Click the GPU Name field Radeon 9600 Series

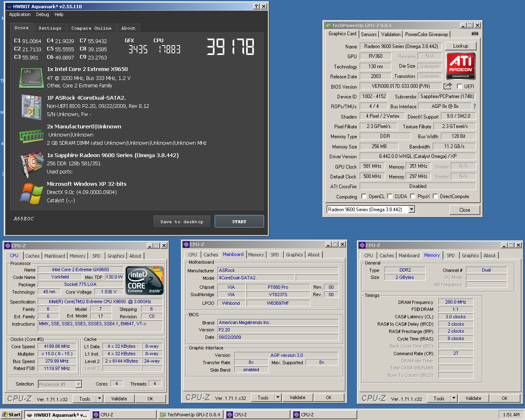click(401, 46)
